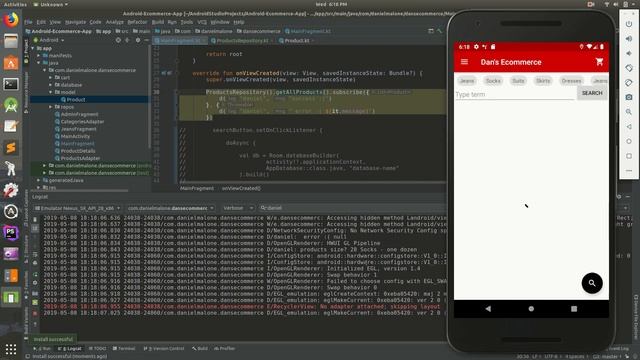Open PhpStorm from the dock
This screenshot has height=360, width=640.
11,233
